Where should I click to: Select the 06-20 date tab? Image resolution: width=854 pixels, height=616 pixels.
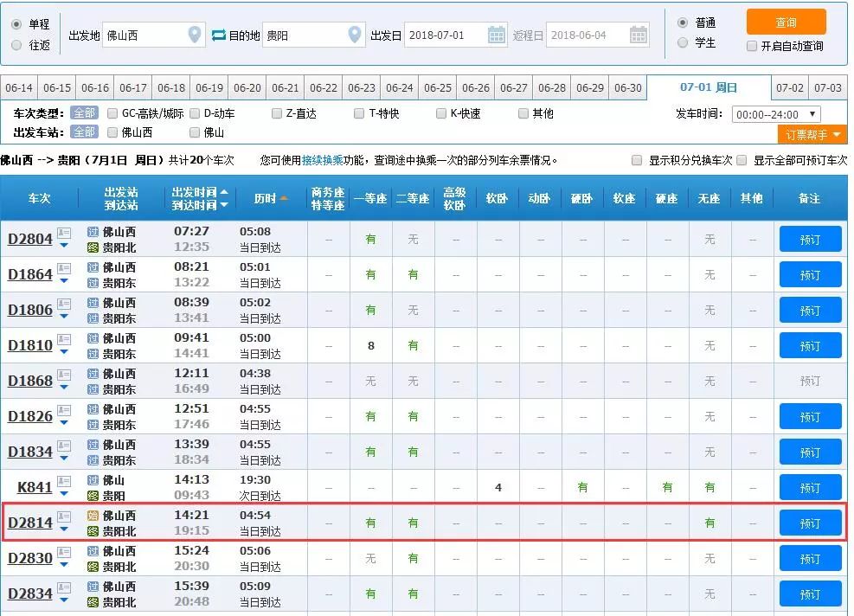247,87
